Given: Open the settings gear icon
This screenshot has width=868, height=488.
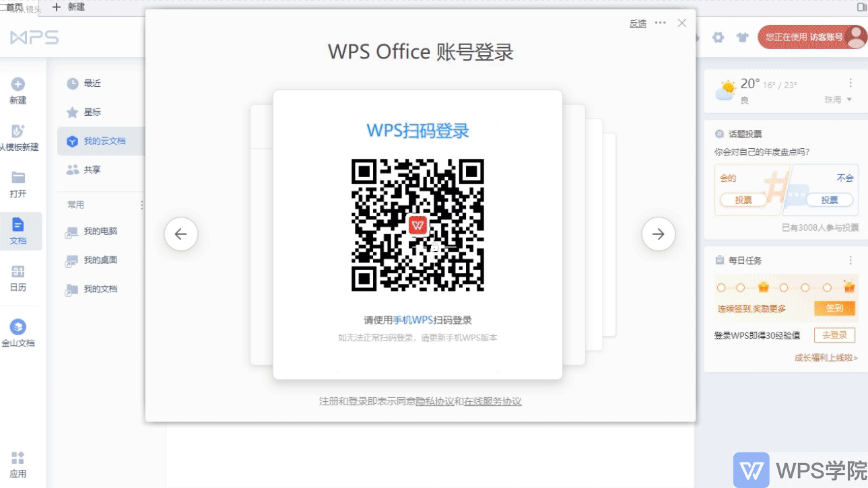Looking at the screenshot, I should click(719, 38).
